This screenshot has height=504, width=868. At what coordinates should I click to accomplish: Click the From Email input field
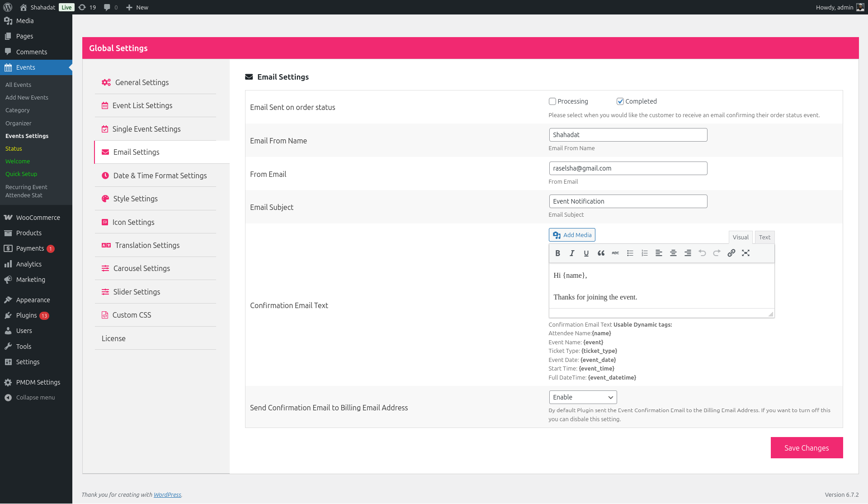click(628, 168)
